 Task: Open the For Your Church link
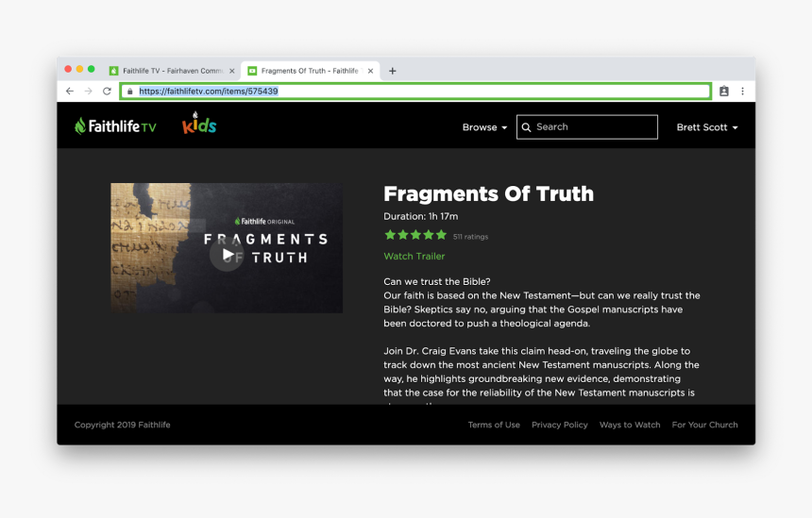tap(704, 425)
